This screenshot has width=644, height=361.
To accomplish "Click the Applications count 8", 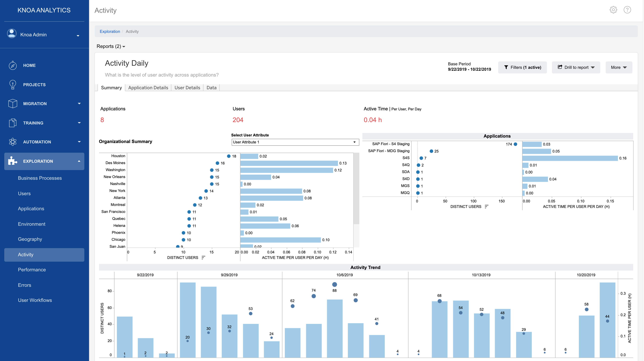I will [102, 120].
